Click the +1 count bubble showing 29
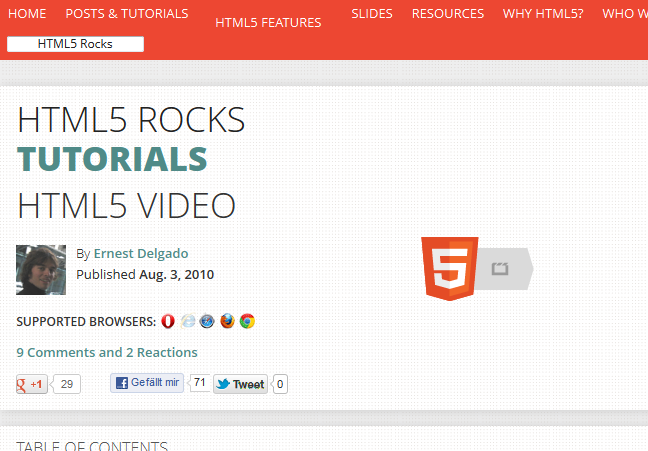 click(x=67, y=384)
